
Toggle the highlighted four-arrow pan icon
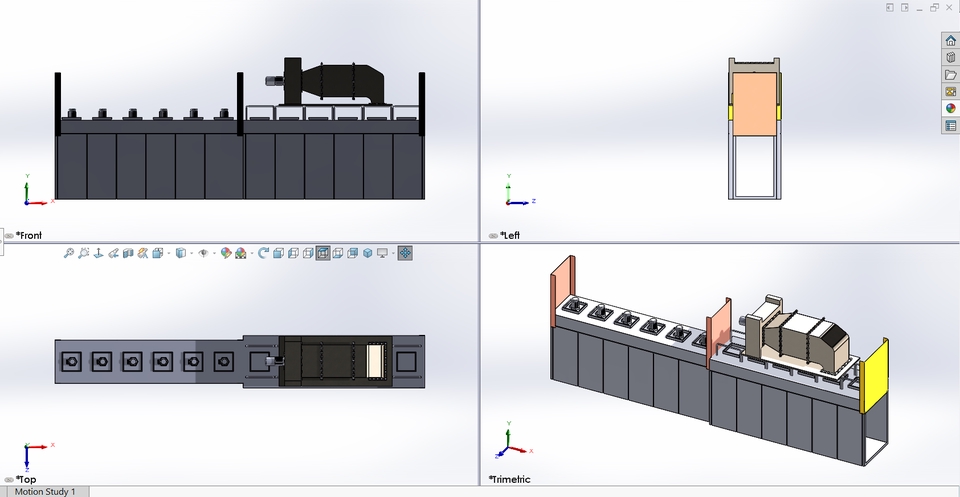[x=406, y=253]
